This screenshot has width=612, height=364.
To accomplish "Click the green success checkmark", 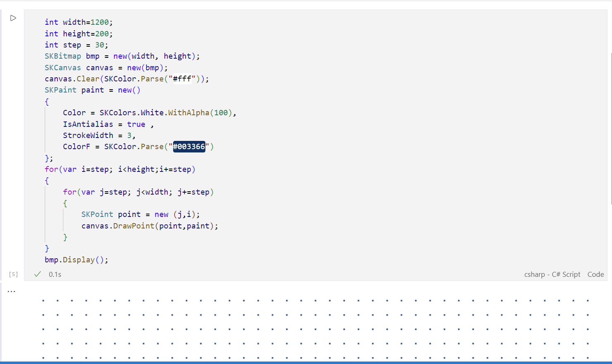I will pos(38,274).
